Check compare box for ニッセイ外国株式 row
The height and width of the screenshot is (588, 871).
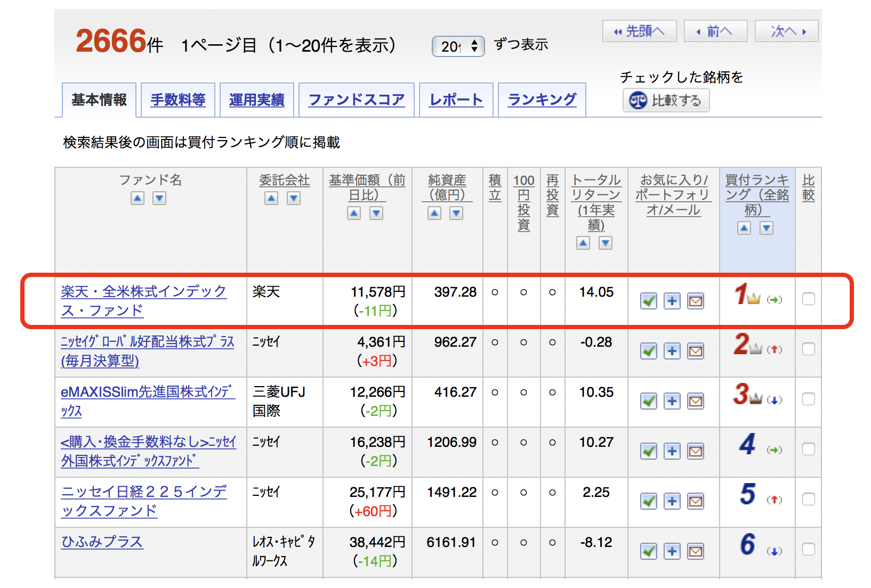[809, 449]
